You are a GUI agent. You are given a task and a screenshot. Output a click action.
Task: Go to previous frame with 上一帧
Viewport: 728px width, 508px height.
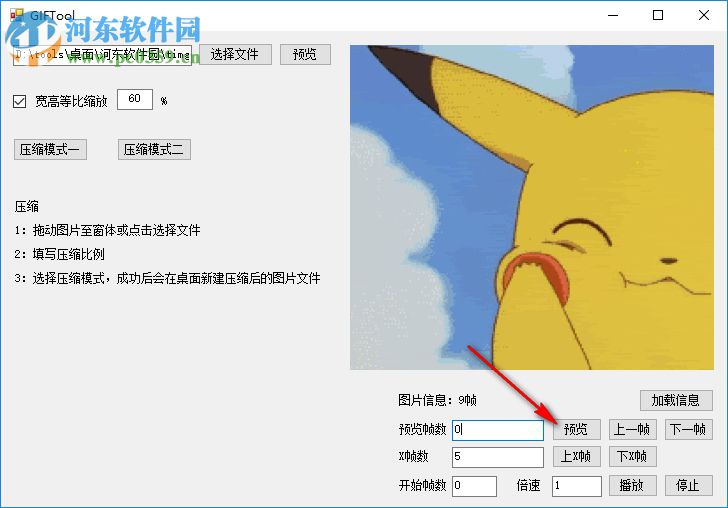[x=632, y=430]
